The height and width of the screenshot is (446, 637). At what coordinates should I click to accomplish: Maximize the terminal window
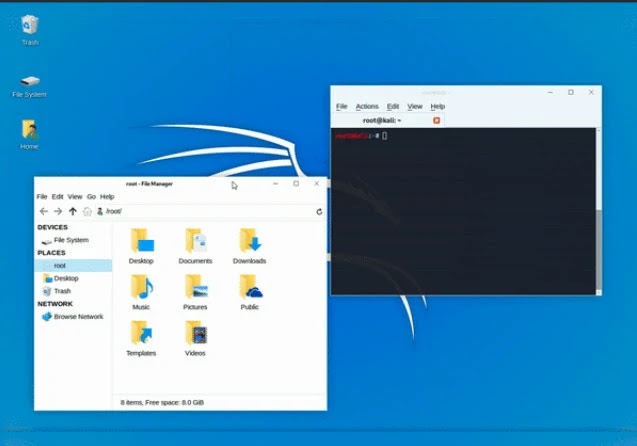(x=571, y=92)
